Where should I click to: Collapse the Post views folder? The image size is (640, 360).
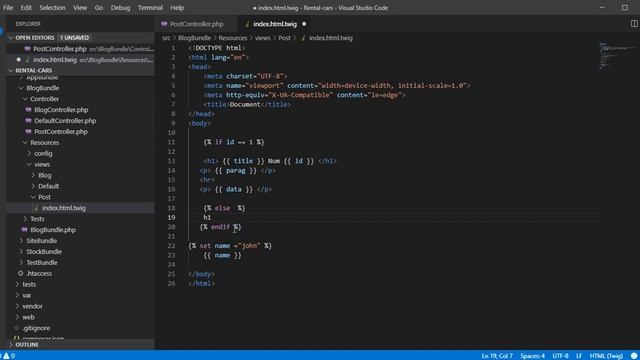click(44, 197)
